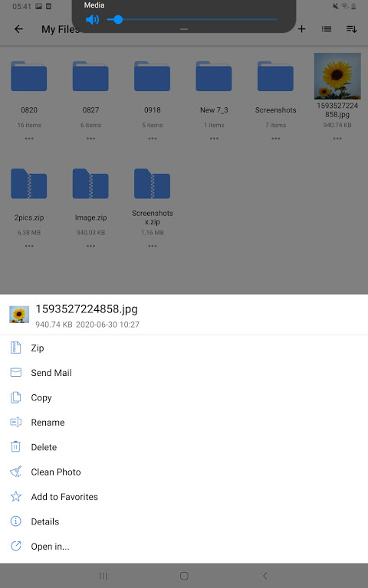
Task: Select the Delete menu entry
Action: 184,447
